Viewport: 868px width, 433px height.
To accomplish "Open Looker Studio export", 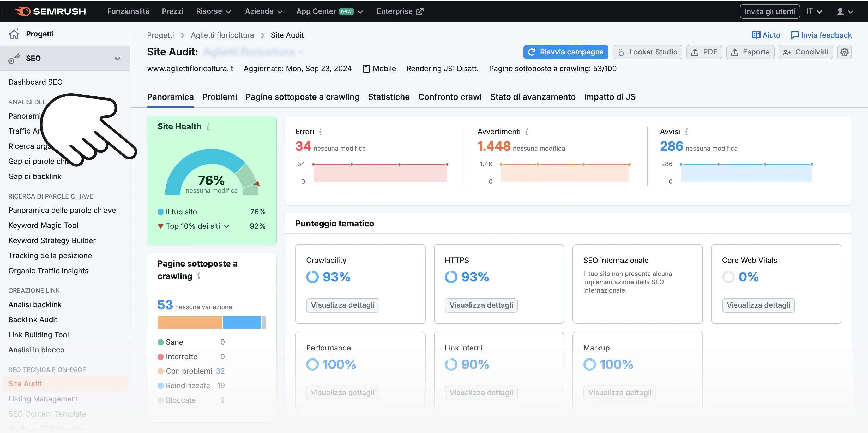I will pos(647,52).
